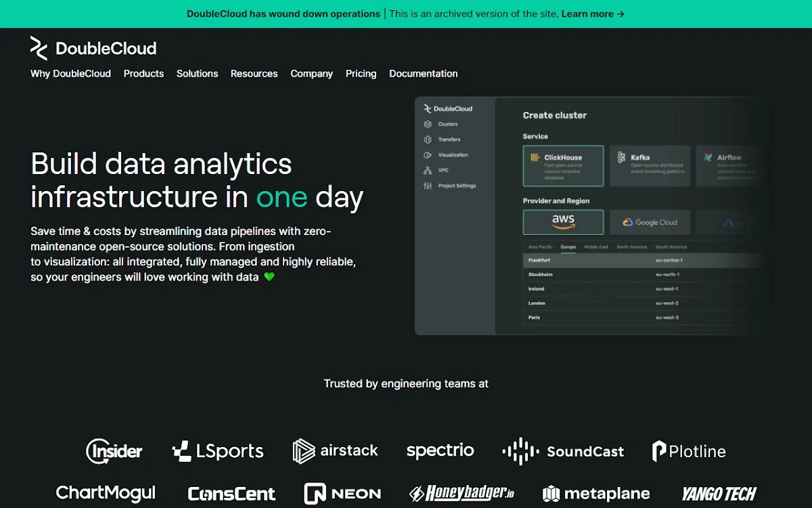Open the Why DoubleCloud menu
The height and width of the screenshot is (508, 812).
(x=70, y=74)
